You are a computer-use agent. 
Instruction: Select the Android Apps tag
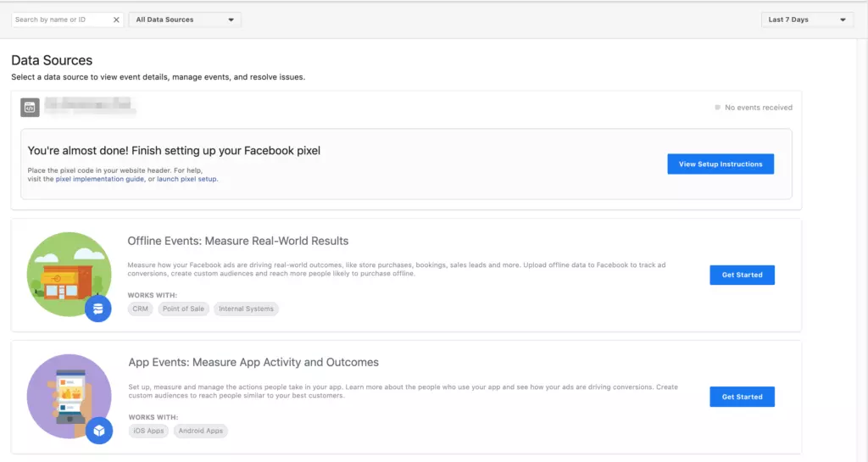point(201,431)
